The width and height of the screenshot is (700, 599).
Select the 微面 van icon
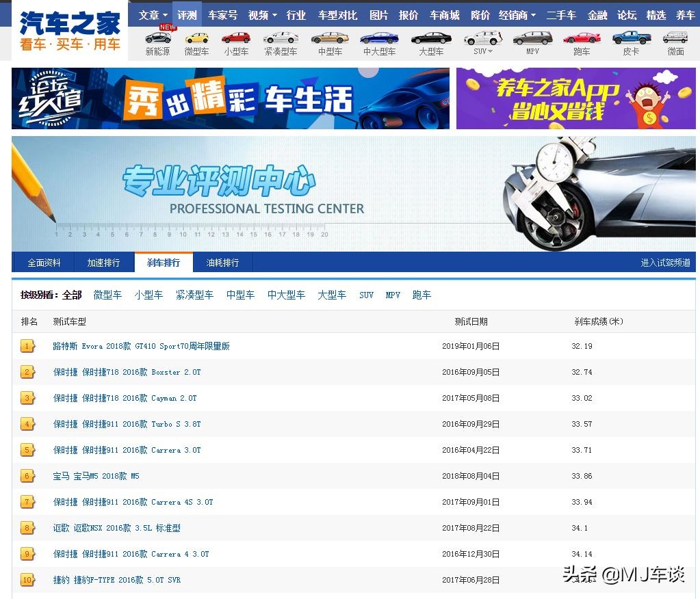point(675,38)
